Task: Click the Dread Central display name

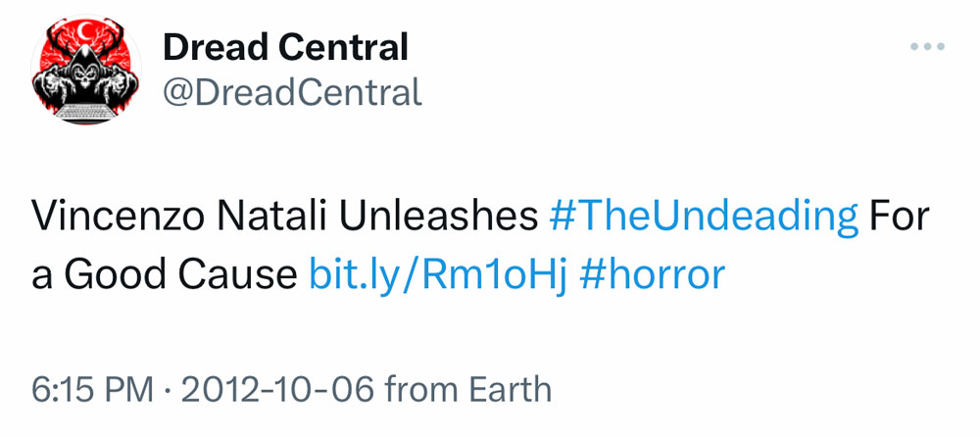Action: coord(285,45)
